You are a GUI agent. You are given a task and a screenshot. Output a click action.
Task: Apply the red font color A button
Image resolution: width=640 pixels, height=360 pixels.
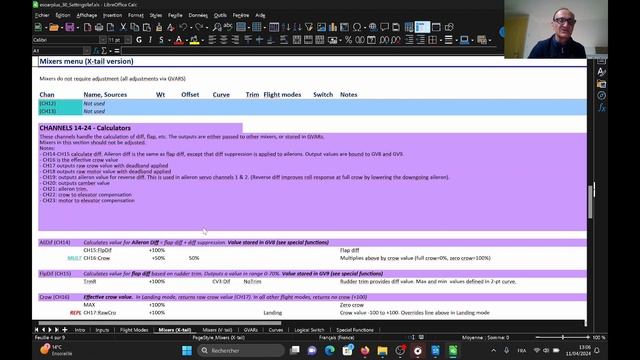(178, 40)
